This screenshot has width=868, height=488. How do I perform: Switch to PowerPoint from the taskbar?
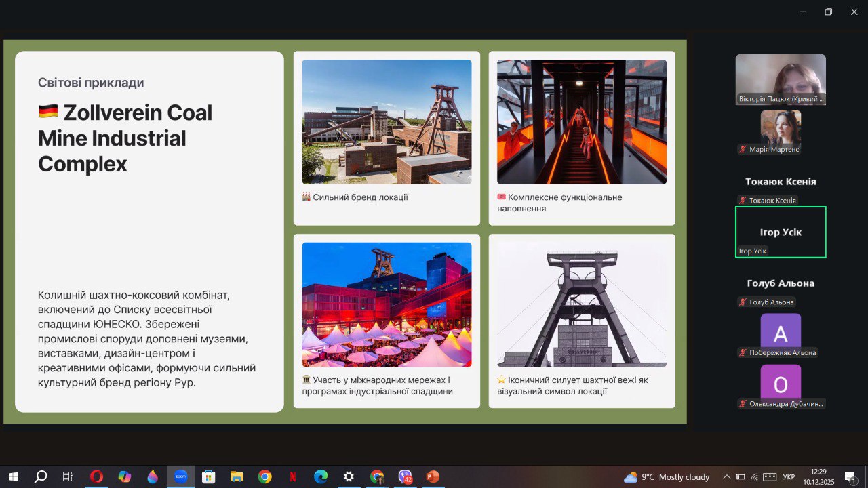point(433,476)
